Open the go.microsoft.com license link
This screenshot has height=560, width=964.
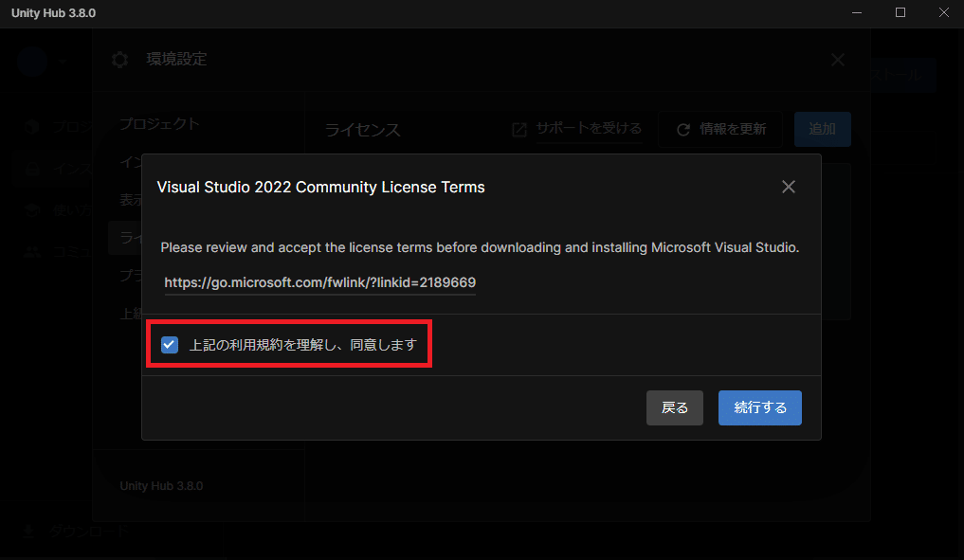click(319, 282)
